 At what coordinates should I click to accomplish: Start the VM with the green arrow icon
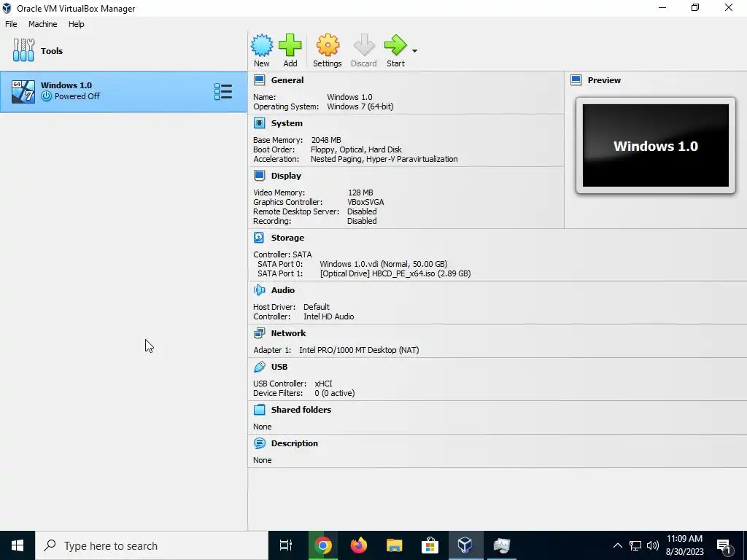pos(395,45)
